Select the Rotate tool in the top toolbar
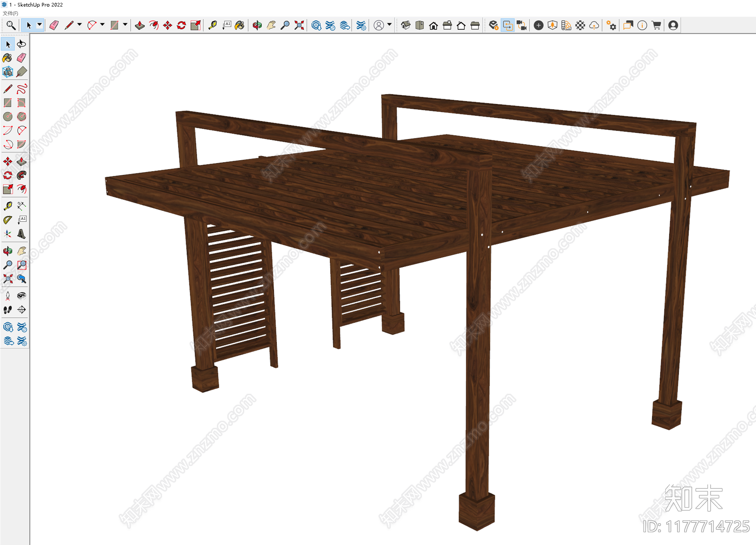Screen dimensions: 756x545 tap(181, 25)
